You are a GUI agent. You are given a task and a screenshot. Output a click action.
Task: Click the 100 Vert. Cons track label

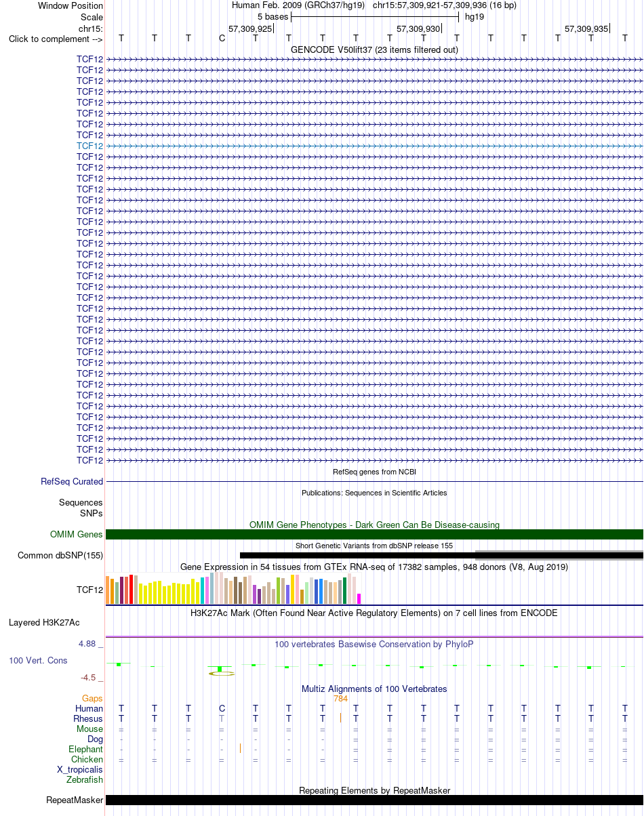tap(38, 660)
